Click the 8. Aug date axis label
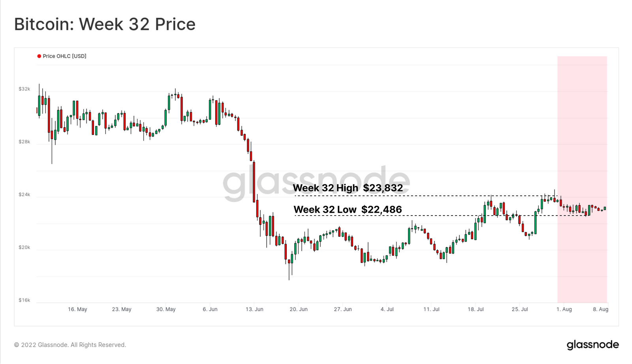The image size is (632, 364). [600, 309]
